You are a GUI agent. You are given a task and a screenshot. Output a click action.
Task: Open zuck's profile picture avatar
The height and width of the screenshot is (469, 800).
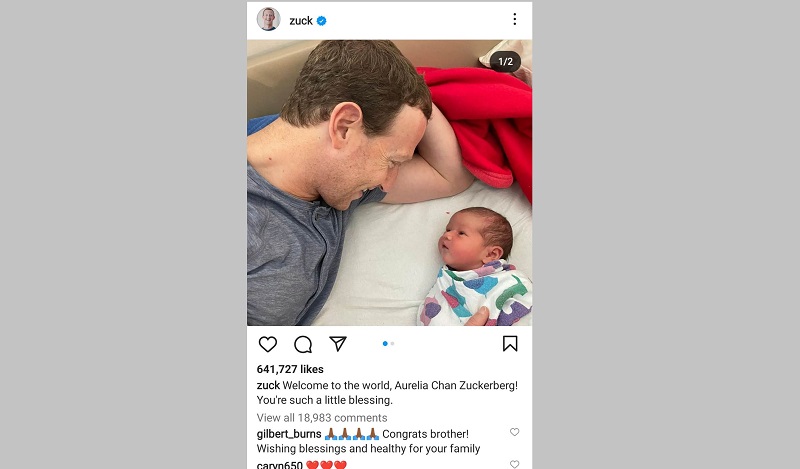pyautogui.click(x=268, y=19)
